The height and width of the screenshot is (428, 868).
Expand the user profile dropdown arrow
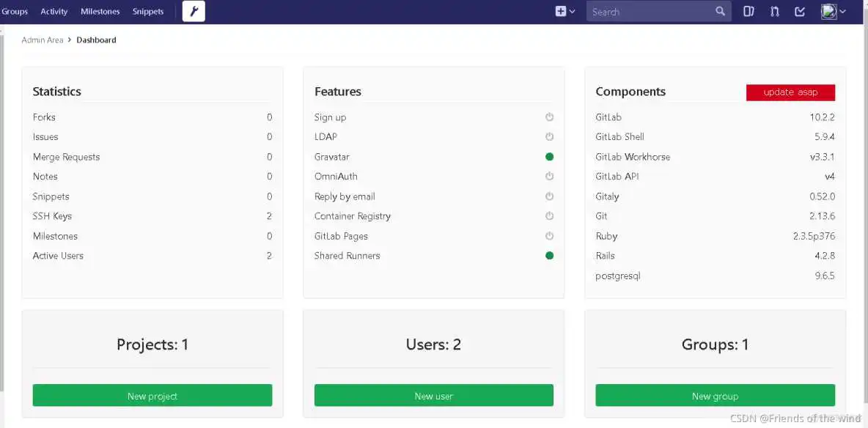[x=842, y=12]
